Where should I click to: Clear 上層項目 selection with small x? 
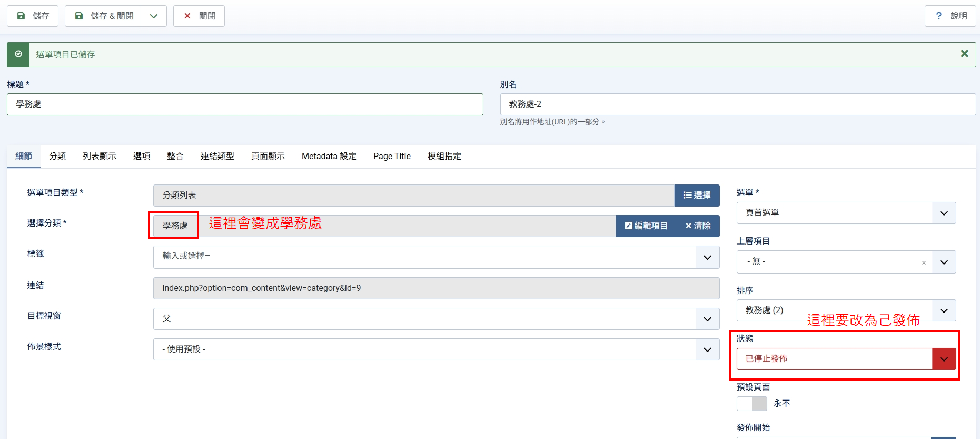click(924, 262)
